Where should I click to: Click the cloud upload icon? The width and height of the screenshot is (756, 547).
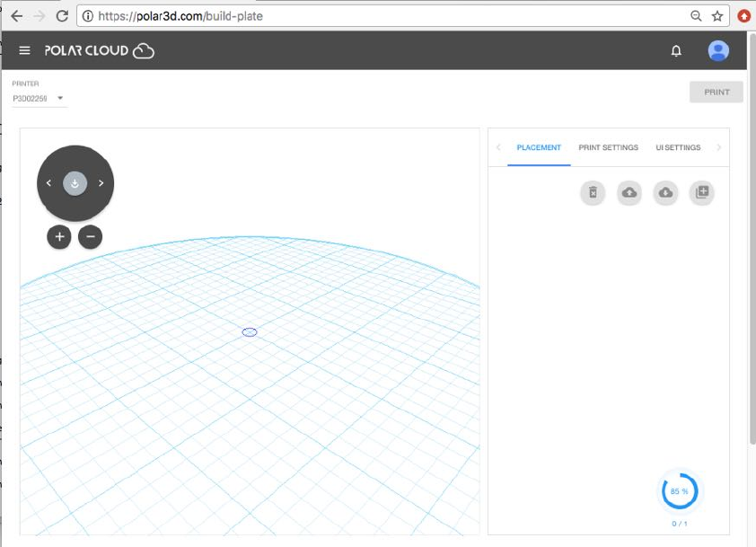click(629, 192)
